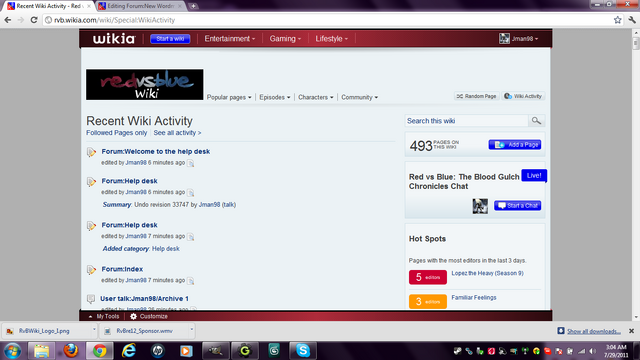Reload the page with refresh icon

coord(34,20)
